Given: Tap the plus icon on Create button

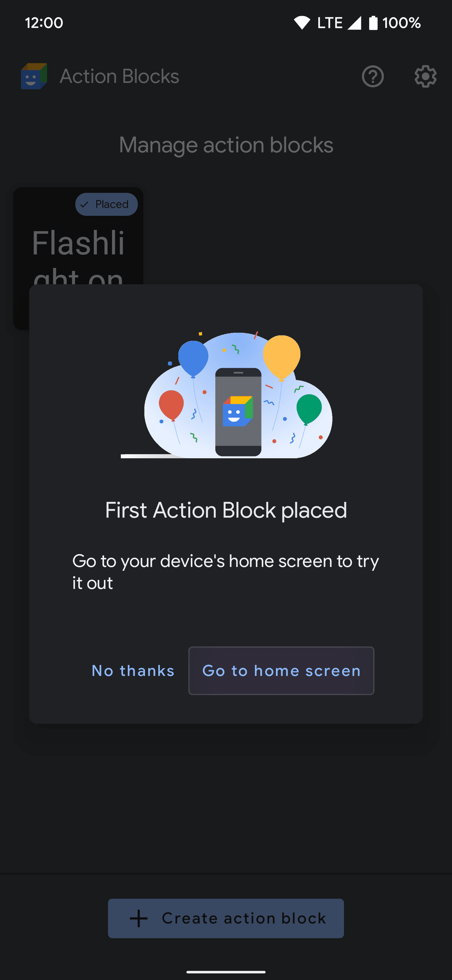Looking at the screenshot, I should (x=139, y=918).
